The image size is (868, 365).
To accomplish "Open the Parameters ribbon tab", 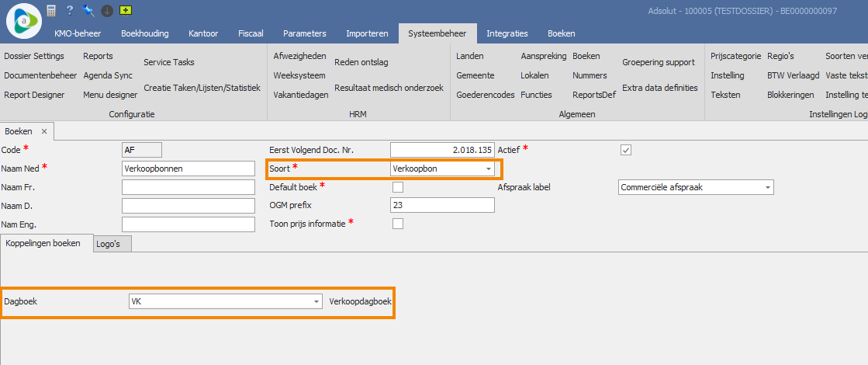I will point(305,33).
